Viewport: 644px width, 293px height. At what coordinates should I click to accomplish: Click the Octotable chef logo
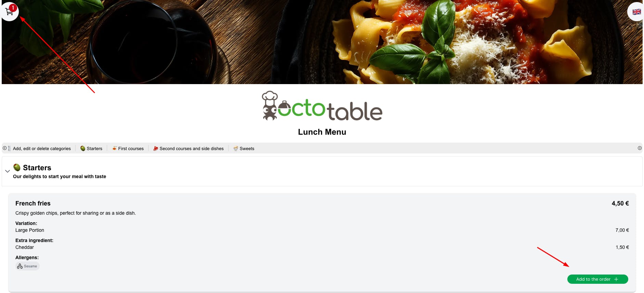[322, 106]
